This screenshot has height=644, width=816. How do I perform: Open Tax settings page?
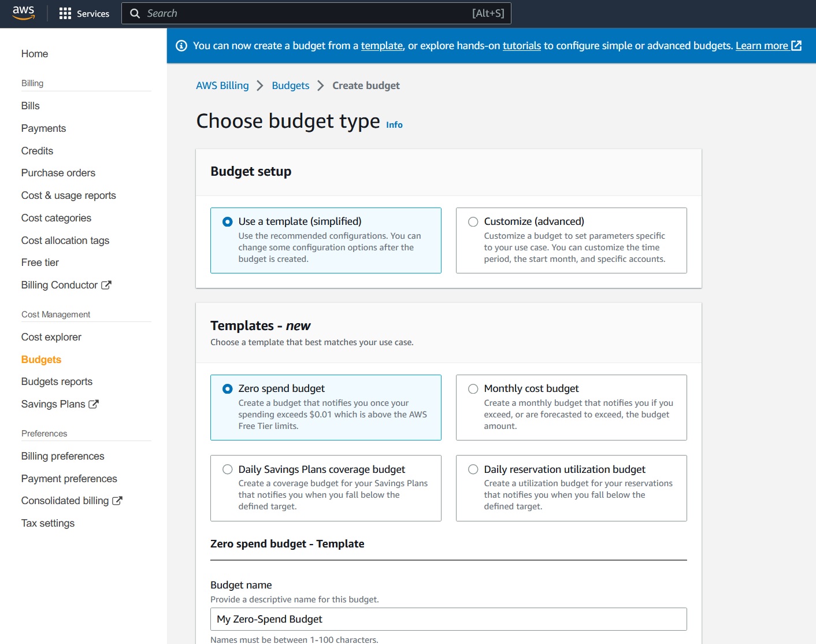pyautogui.click(x=48, y=523)
